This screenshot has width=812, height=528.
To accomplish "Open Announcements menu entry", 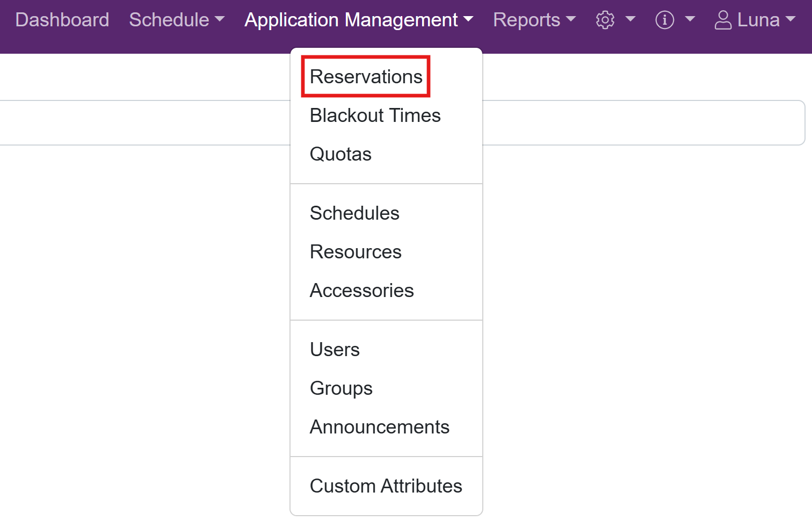I will (379, 427).
